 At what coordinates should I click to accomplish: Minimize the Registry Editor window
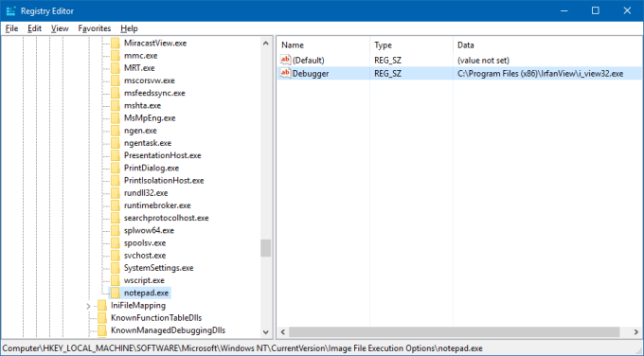pos(564,10)
